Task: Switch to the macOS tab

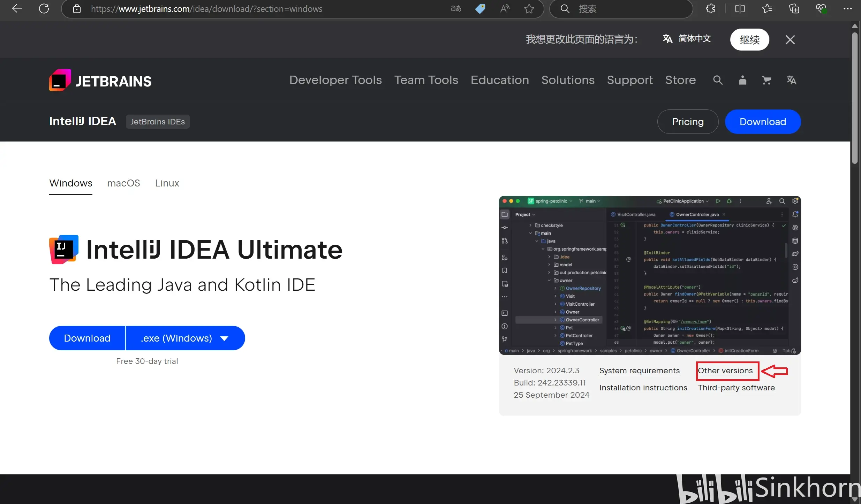Action: [x=123, y=183]
